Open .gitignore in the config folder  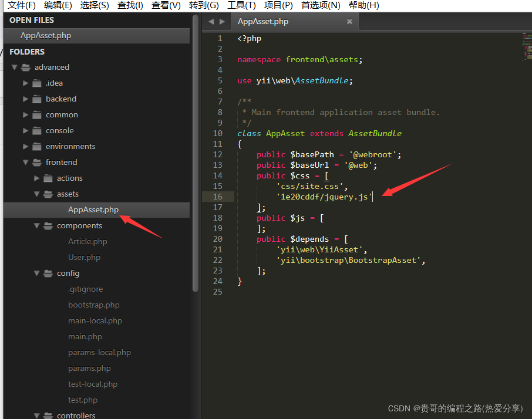(85, 289)
